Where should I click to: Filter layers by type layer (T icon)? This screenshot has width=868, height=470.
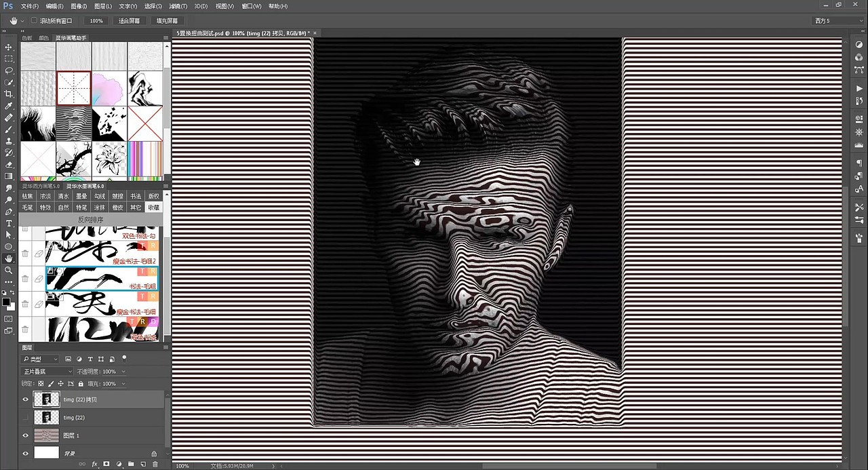tap(90, 359)
